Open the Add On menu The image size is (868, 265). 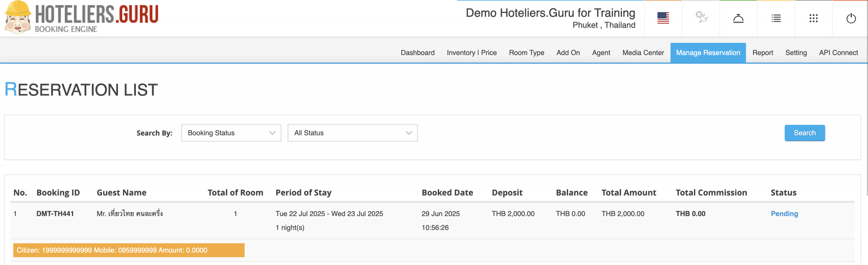pos(568,53)
